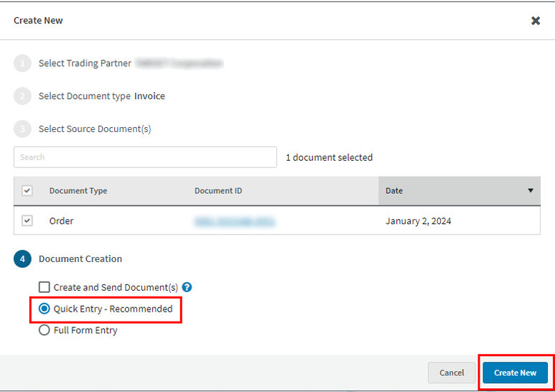Focus the source document Search field
Image resolution: width=555 pixels, height=392 pixels.
click(x=145, y=157)
